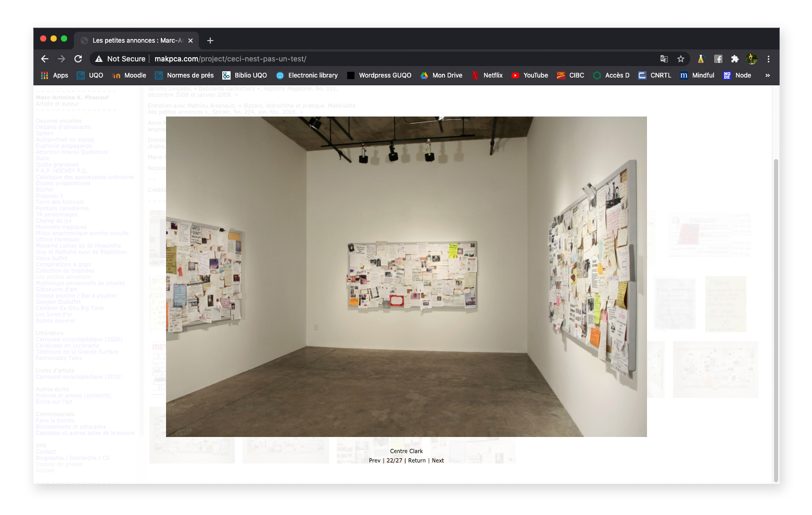812x515 pixels.
Task: Click Next to view following image
Action: click(x=438, y=461)
